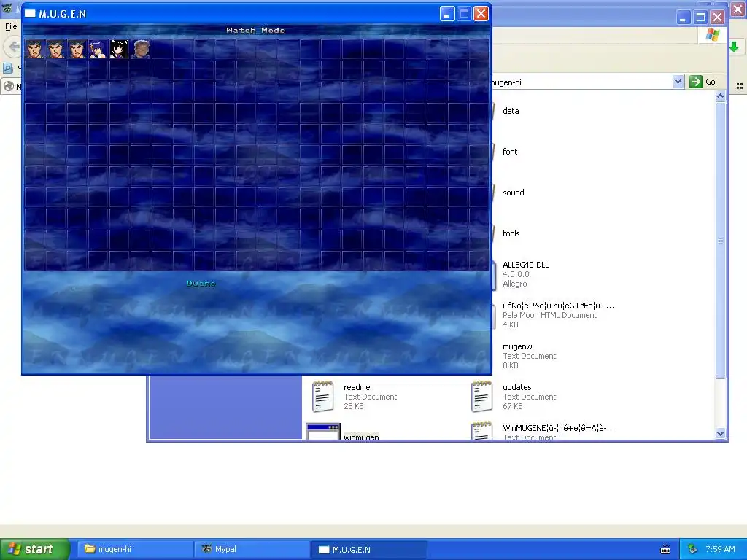Select the first Ryu-style character portrait
Viewport: 747px width, 560px height.
tap(34, 49)
